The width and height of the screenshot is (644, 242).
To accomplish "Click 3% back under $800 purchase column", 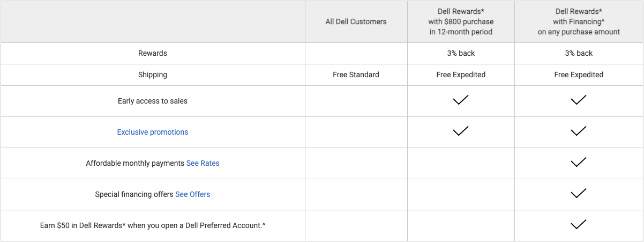I will point(461,53).
